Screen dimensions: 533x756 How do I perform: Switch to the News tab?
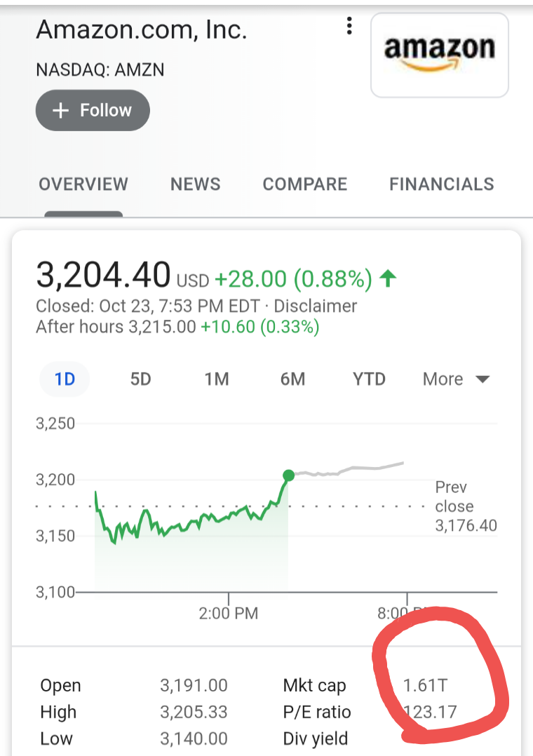[x=196, y=184]
